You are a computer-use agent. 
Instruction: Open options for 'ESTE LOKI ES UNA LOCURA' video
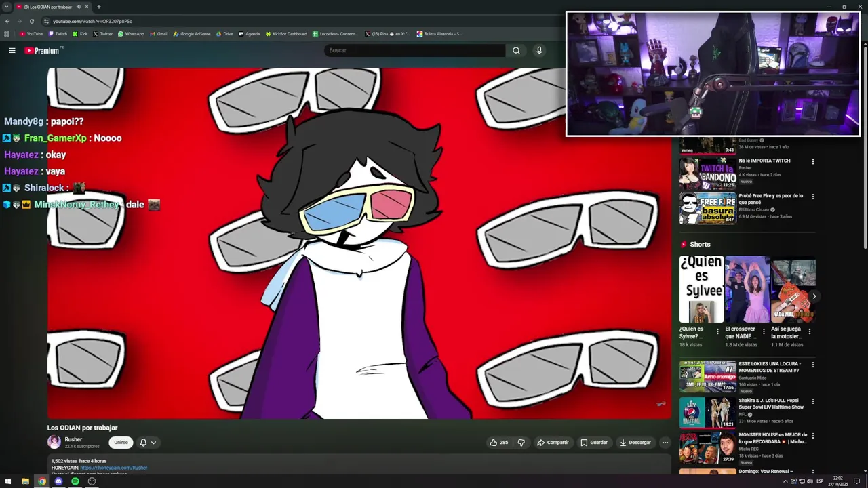point(812,365)
